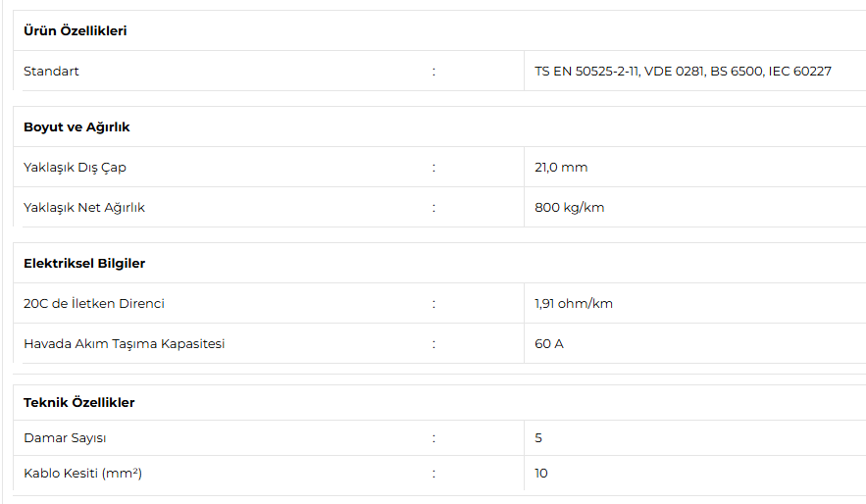Click the colon separator in Standart row
The height and width of the screenshot is (504, 866).
tap(433, 72)
